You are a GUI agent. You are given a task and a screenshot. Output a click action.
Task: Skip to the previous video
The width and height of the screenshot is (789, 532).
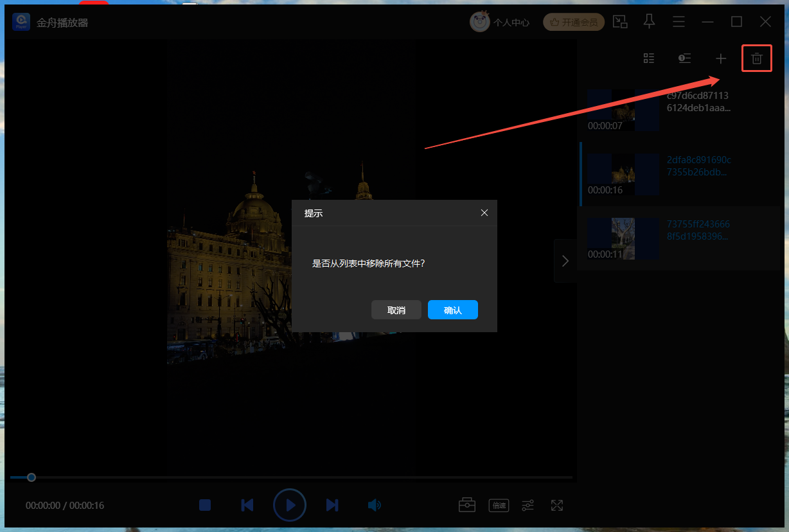[x=247, y=505]
